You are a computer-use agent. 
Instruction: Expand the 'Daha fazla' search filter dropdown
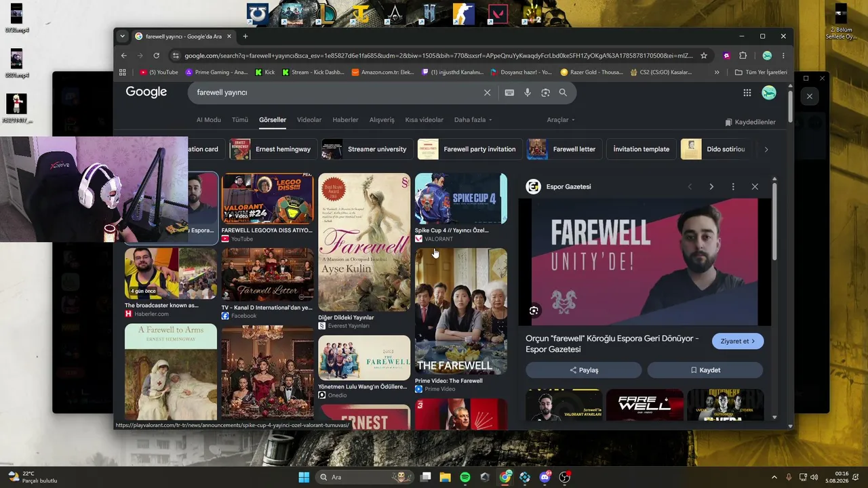click(473, 120)
